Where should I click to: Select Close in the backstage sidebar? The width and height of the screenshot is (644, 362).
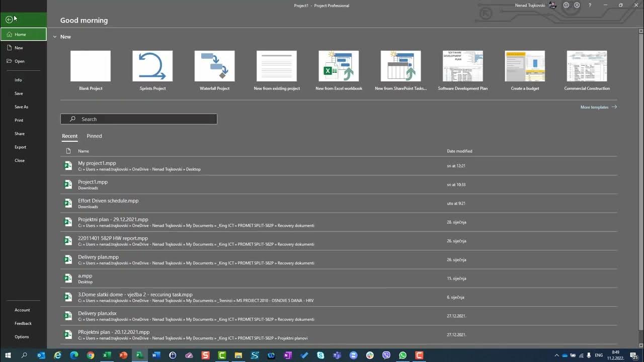(x=23, y=160)
